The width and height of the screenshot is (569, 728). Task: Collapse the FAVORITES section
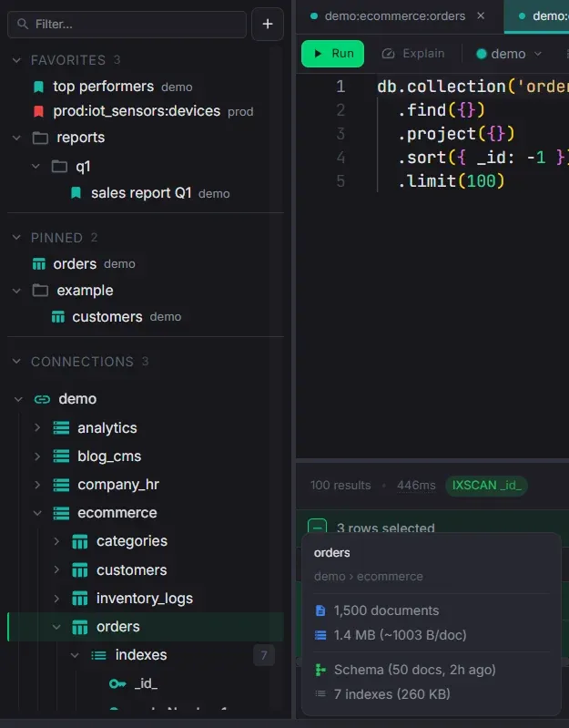point(16,60)
